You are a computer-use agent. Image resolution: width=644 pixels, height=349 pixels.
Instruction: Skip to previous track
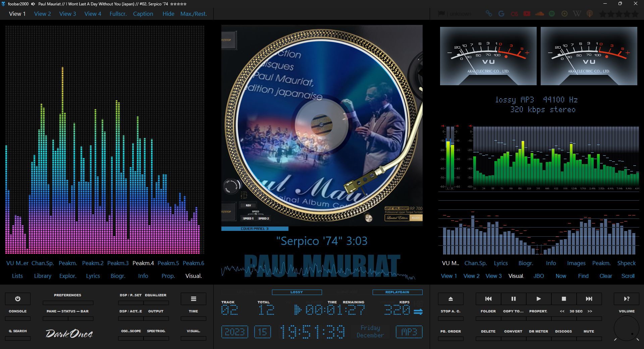pos(488,299)
